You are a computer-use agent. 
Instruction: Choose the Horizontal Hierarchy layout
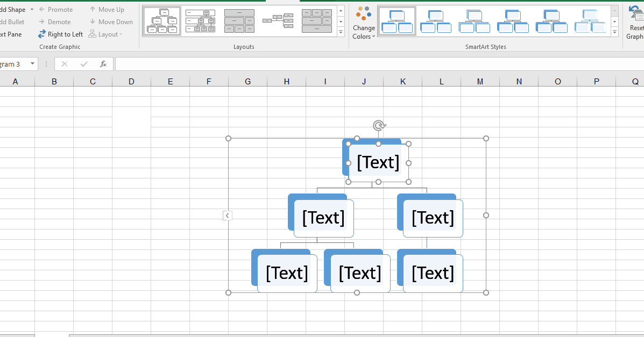click(278, 21)
